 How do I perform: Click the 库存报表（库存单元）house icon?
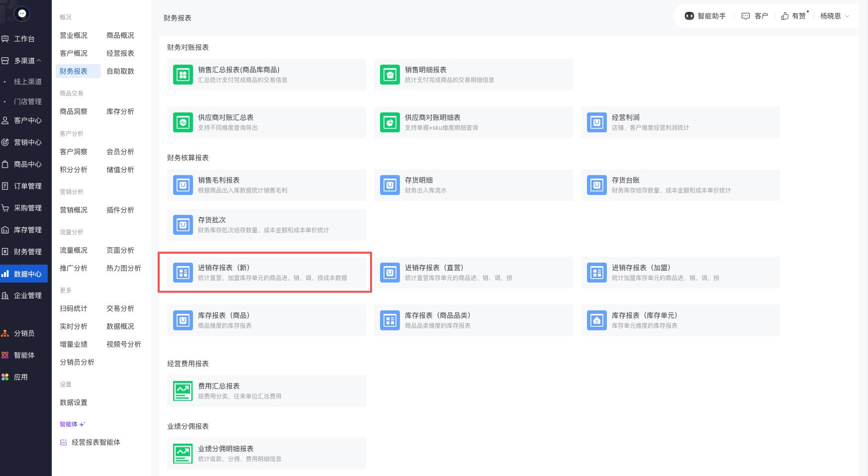pyautogui.click(x=597, y=321)
